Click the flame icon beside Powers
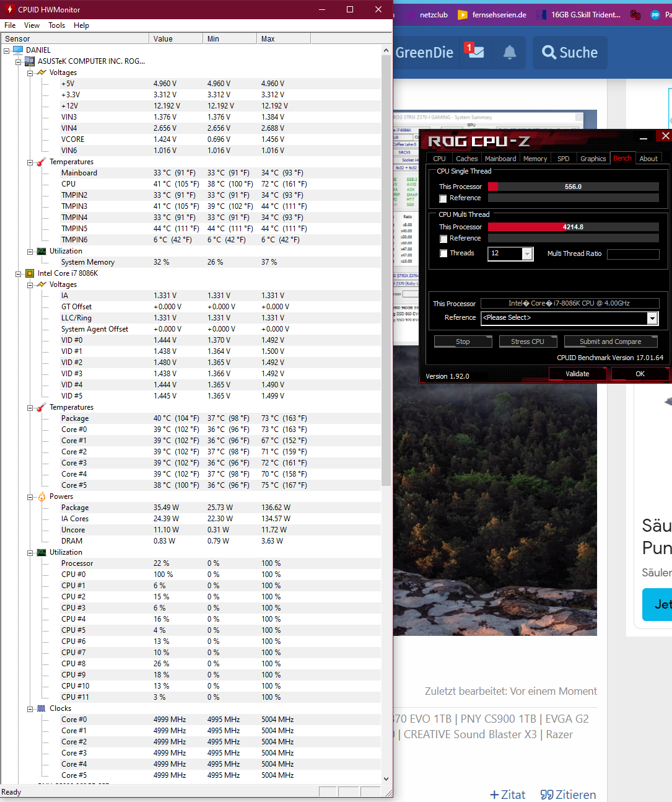This screenshot has height=802, width=672. 41,496
